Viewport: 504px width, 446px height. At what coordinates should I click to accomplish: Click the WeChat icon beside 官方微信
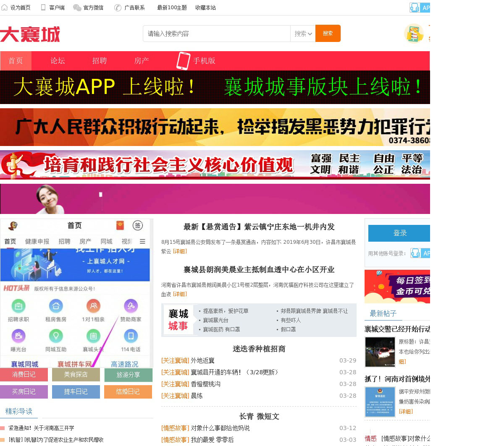[77, 8]
